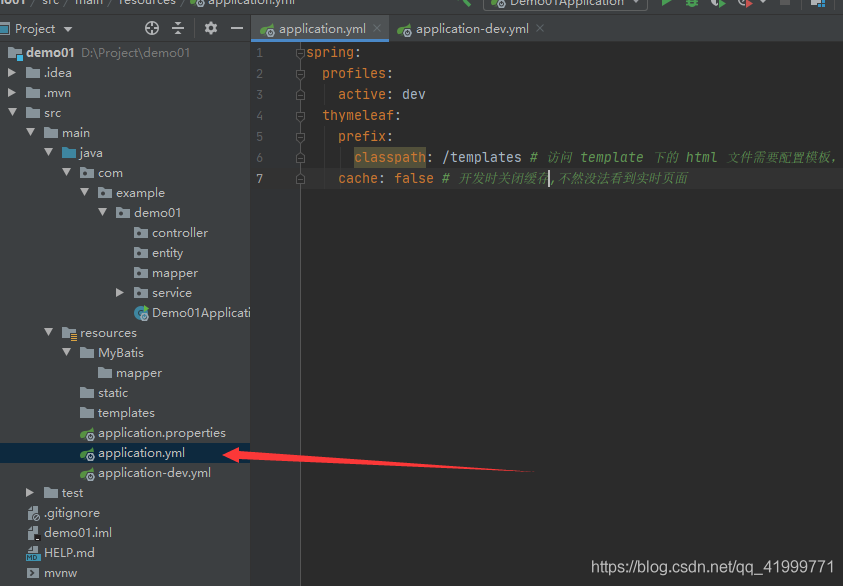The image size is (843, 586).
Task: Expand the .idea folder
Action: coord(12,73)
